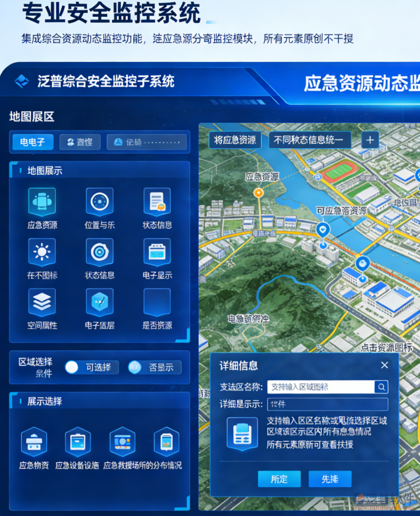420x516 pixels.
Task: Click the 详细是示 input field
Action: [327, 404]
